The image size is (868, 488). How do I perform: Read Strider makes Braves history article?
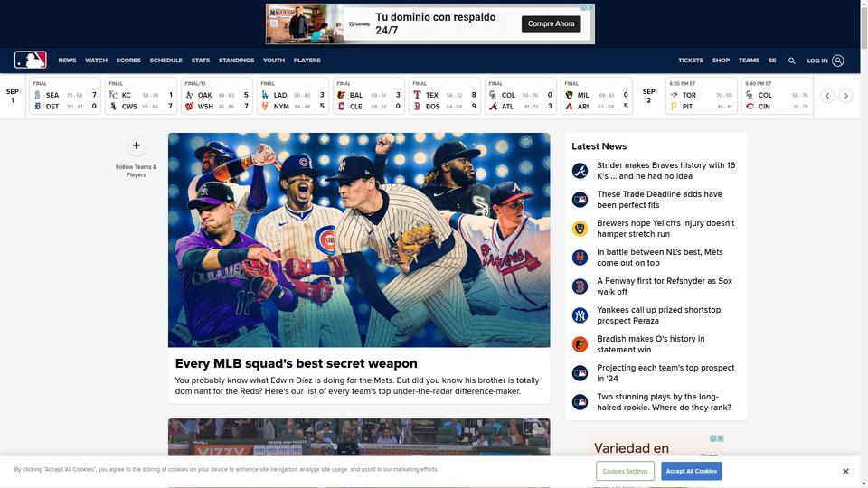click(666, 171)
